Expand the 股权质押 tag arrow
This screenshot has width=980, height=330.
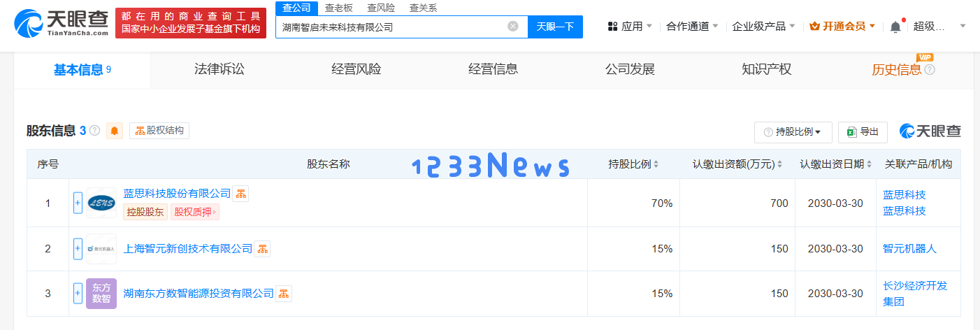point(213,212)
